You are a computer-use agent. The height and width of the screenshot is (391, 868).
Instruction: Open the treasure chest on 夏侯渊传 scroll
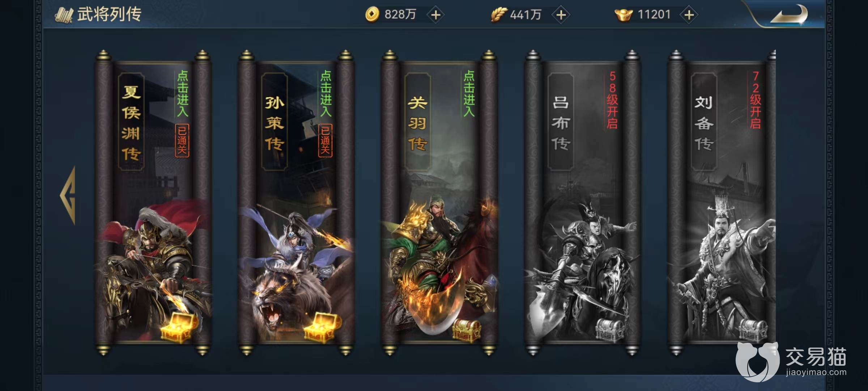179,327
